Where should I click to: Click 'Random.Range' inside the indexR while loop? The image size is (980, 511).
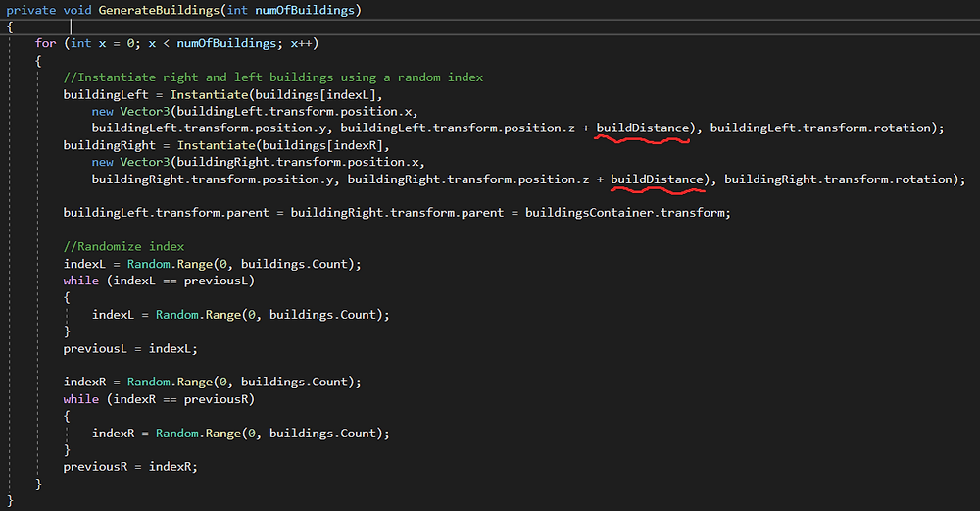[x=198, y=433]
